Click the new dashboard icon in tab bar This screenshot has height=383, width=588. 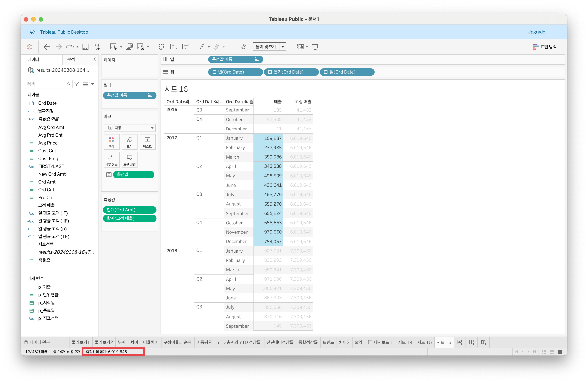pos(472,342)
